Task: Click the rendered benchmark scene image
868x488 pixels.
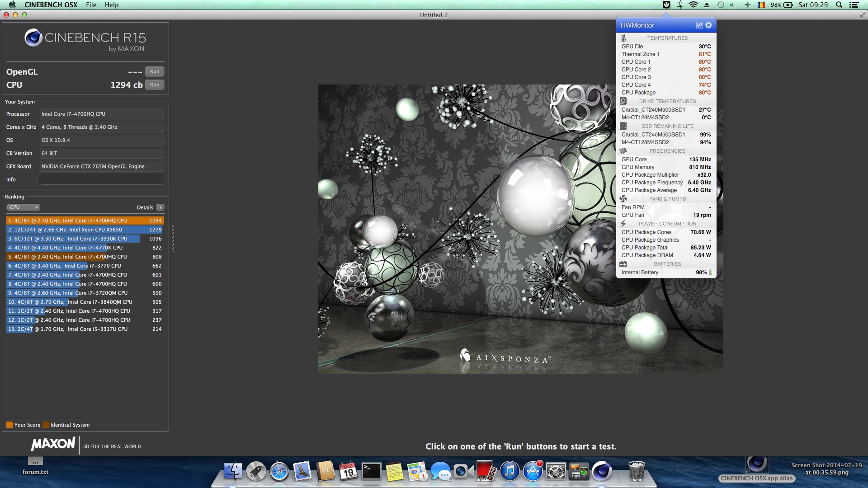Action: (x=520, y=229)
